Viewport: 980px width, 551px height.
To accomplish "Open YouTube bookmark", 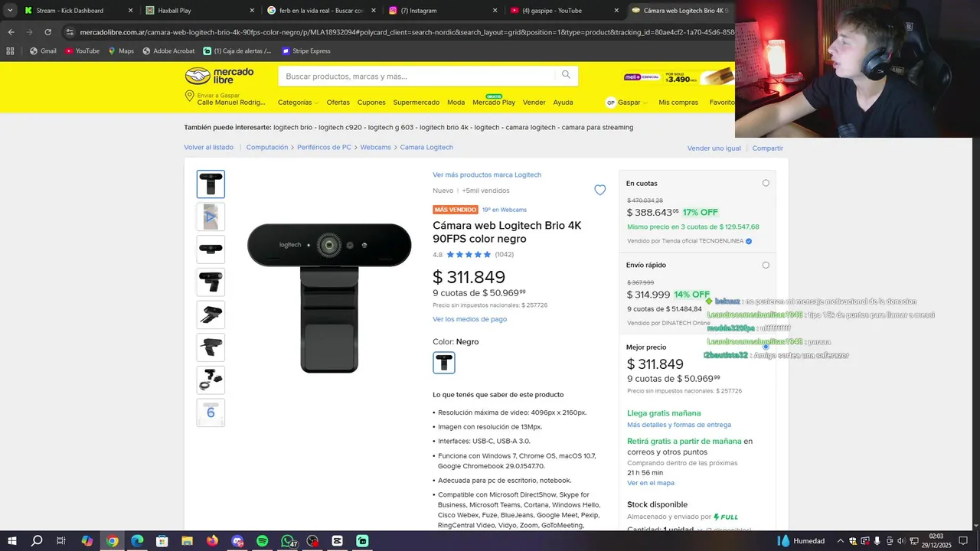I will (x=82, y=51).
